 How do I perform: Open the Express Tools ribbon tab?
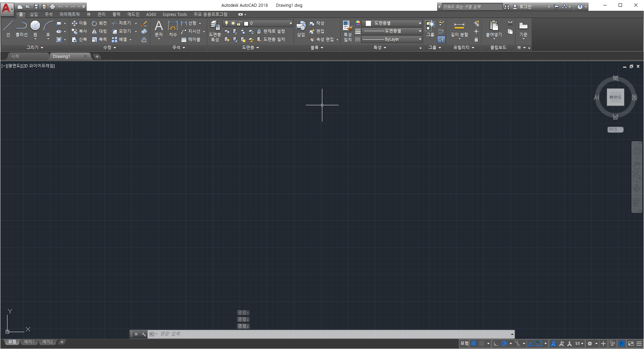(175, 14)
